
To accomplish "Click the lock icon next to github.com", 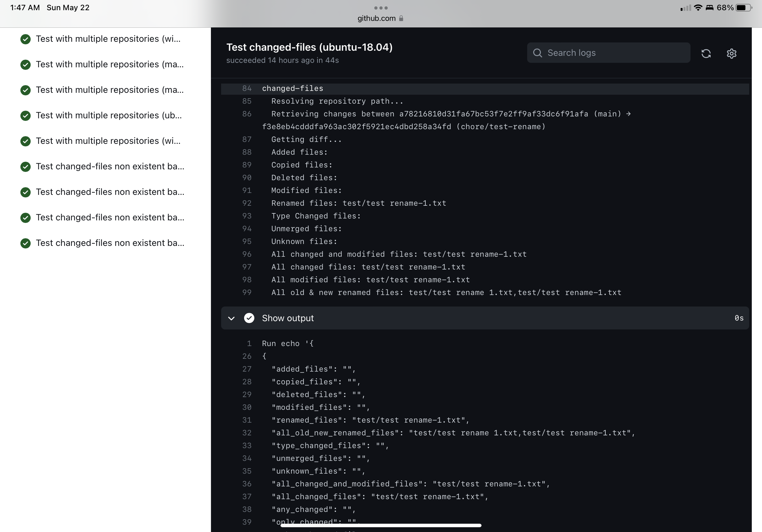I will (401, 18).
